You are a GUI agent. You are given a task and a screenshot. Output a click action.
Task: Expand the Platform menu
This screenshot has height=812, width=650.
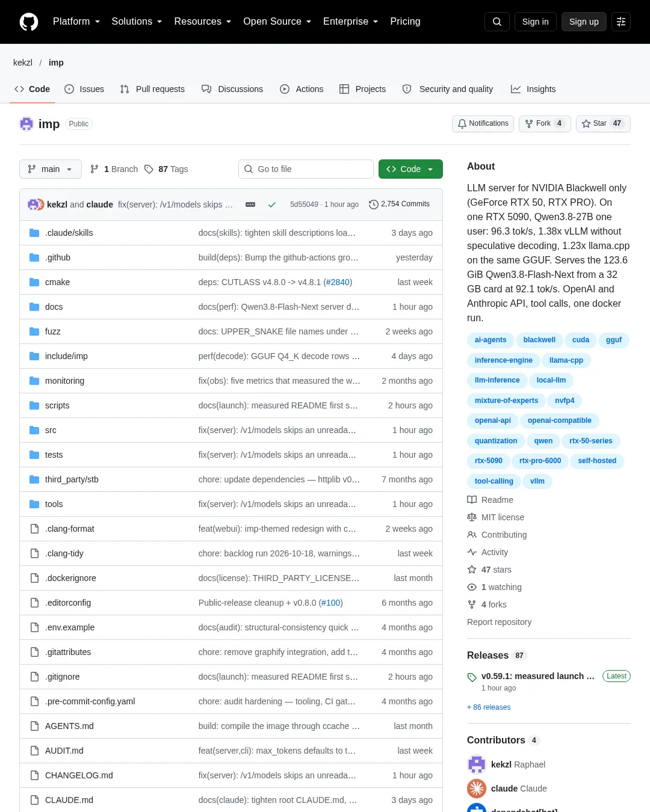pyautogui.click(x=76, y=22)
